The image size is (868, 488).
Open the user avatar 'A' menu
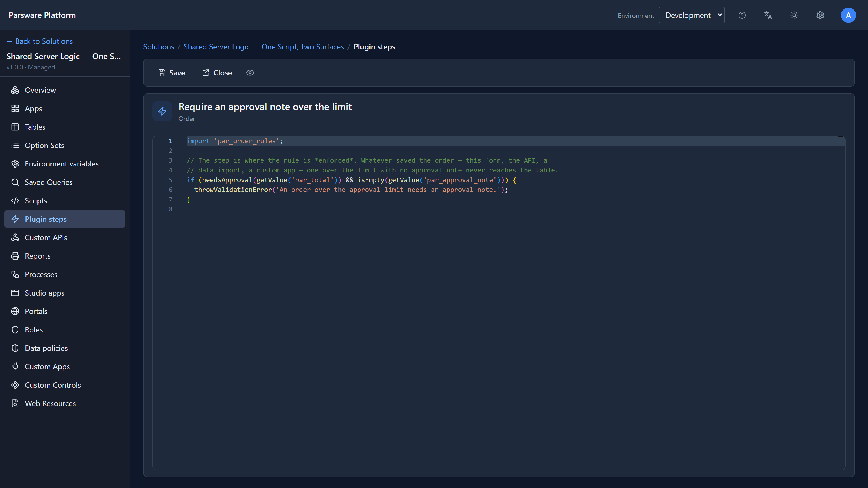click(848, 15)
